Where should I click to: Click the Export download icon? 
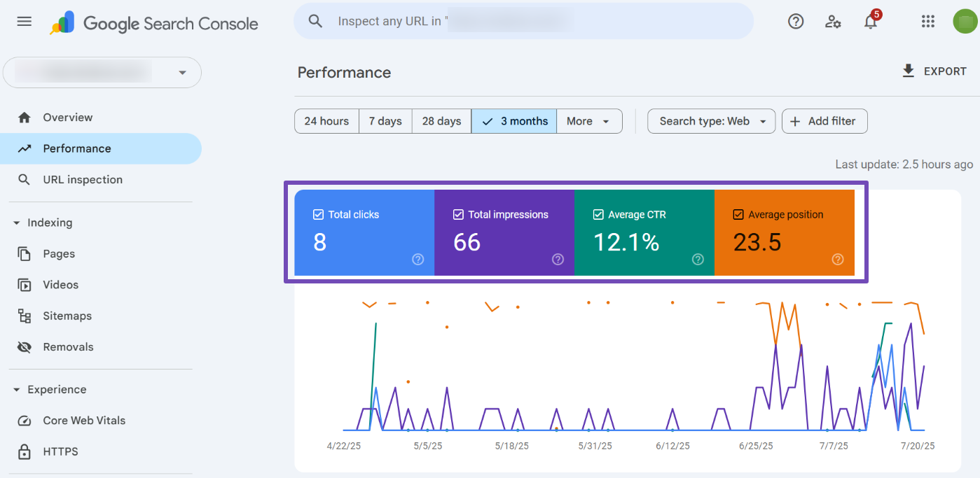tap(909, 71)
